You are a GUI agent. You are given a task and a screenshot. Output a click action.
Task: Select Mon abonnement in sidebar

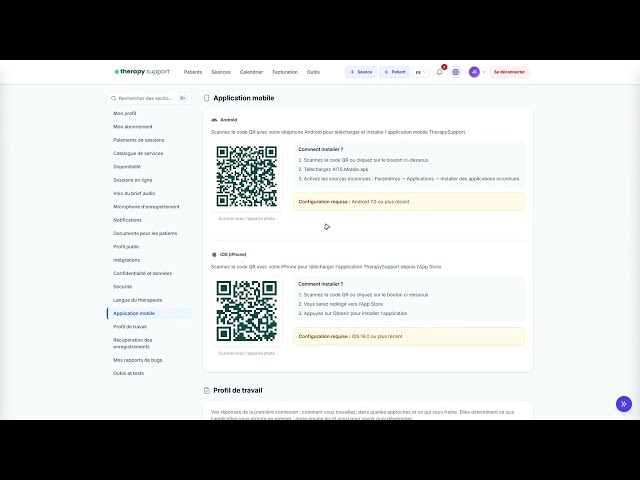click(x=133, y=127)
